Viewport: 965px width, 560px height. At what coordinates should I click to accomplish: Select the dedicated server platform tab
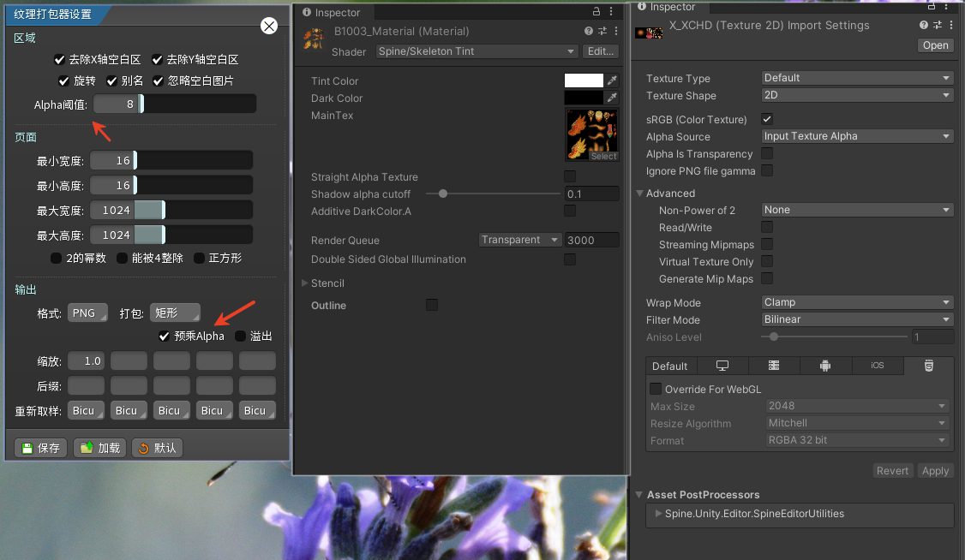774,366
